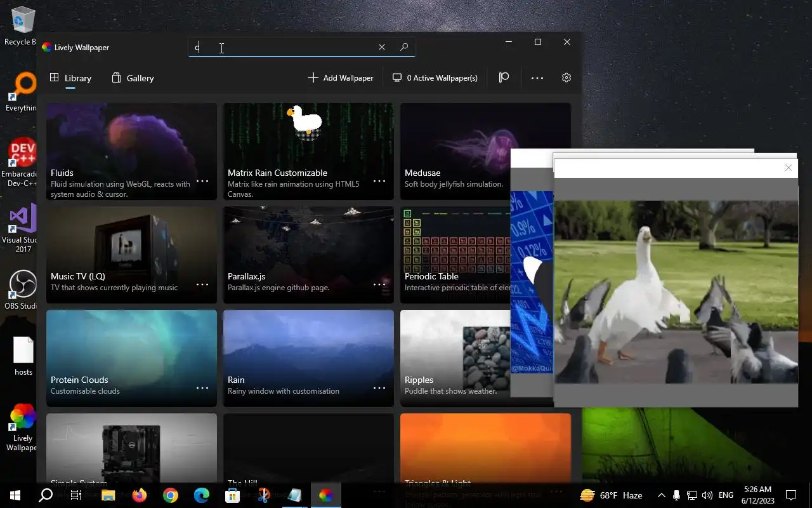Select the Protein Clouds wallpaper
The image size is (812, 508).
pyautogui.click(x=131, y=358)
